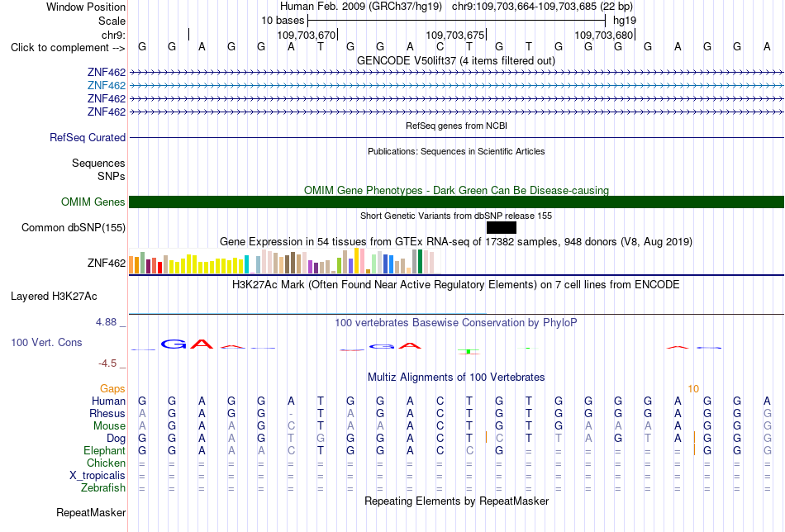Screen dimensions: 785x532
Task: Click ruler coordinate "109,703,670"
Action: pos(306,35)
